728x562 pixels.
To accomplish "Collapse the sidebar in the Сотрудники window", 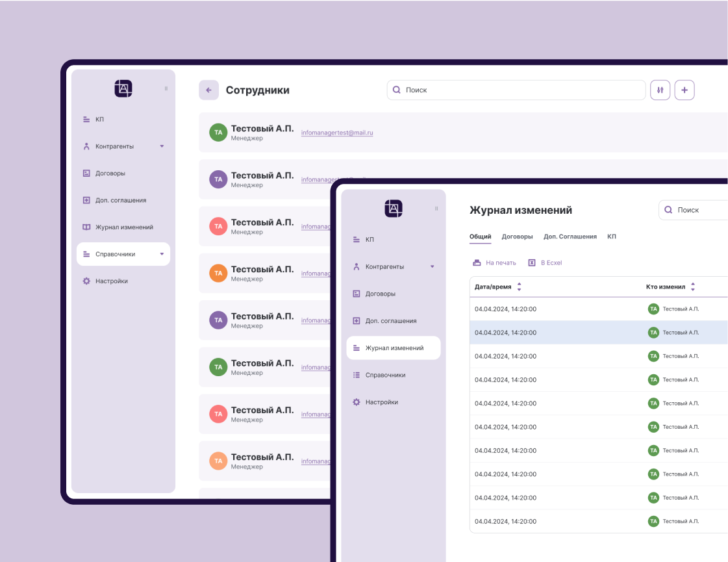I will (x=166, y=88).
